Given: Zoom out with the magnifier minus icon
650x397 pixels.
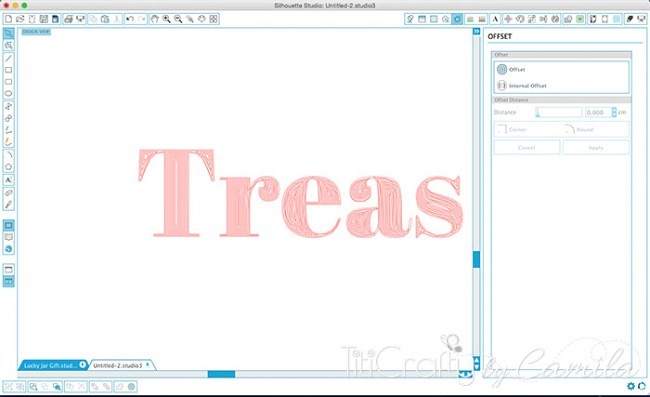Looking at the screenshot, I should (x=178, y=19).
